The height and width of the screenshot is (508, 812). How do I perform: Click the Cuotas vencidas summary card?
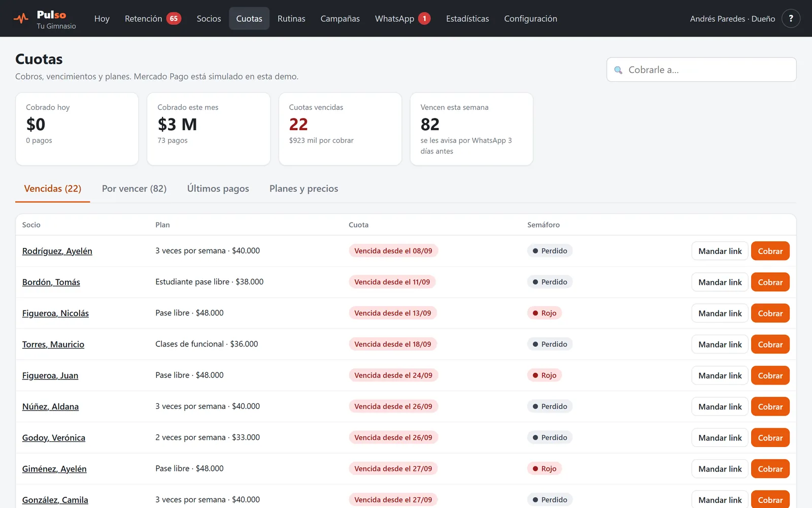tap(340, 129)
